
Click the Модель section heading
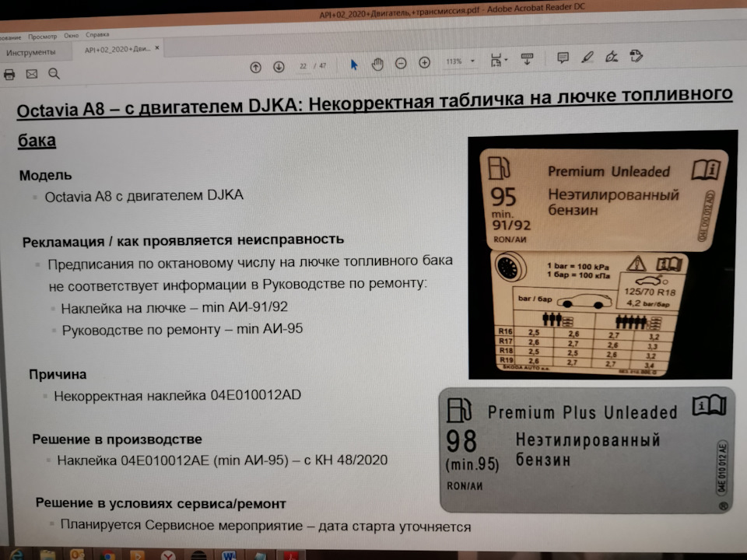(x=45, y=175)
